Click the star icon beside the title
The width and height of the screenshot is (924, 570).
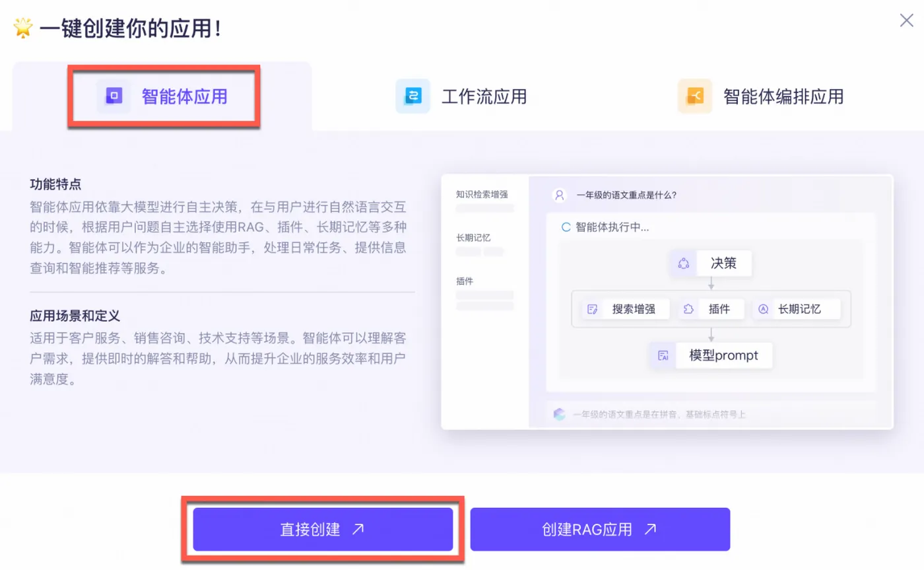coord(23,29)
